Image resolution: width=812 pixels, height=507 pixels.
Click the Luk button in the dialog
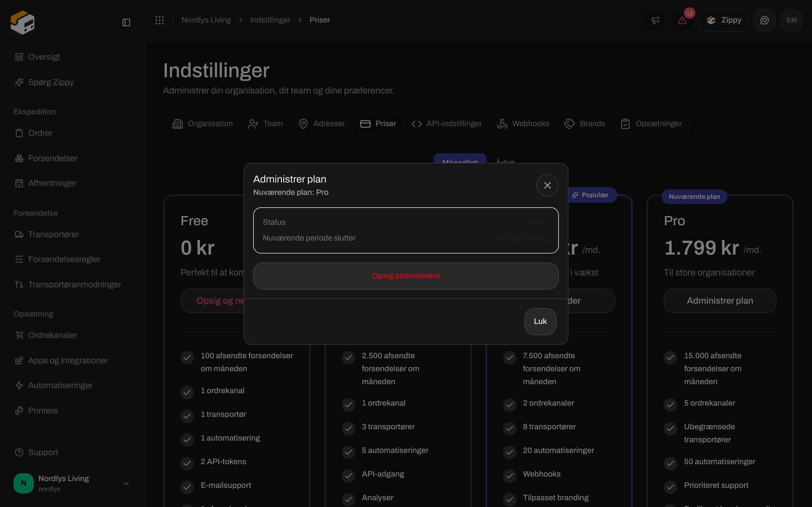[x=540, y=321]
